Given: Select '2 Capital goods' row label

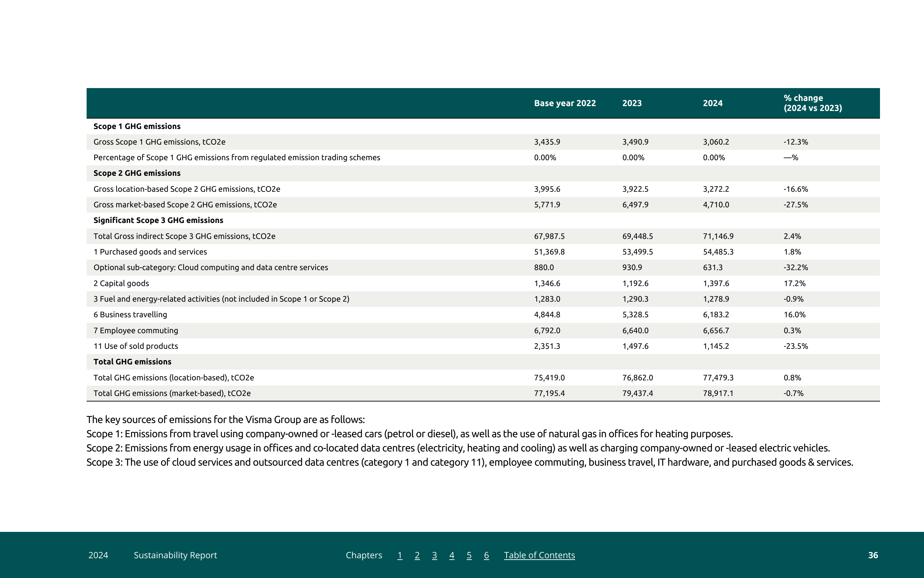Looking at the screenshot, I should point(121,283).
